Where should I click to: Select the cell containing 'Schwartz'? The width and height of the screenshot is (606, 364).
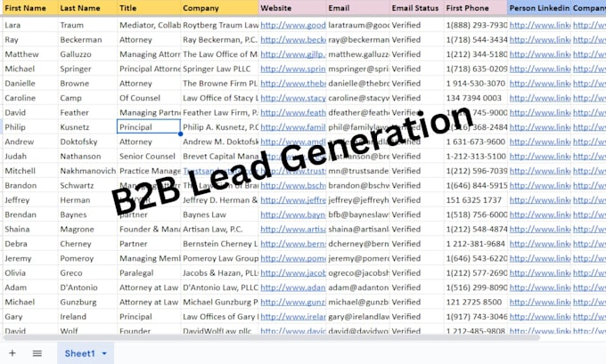click(87, 186)
